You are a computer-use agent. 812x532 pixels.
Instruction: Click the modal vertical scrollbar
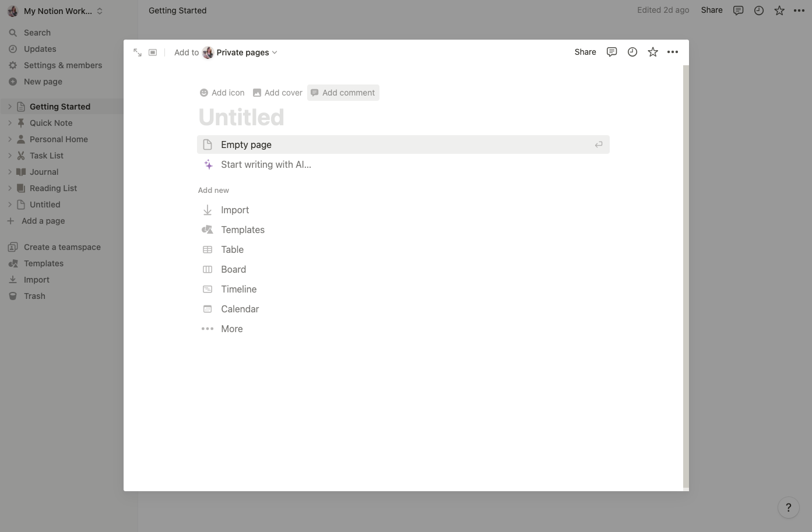(x=686, y=277)
